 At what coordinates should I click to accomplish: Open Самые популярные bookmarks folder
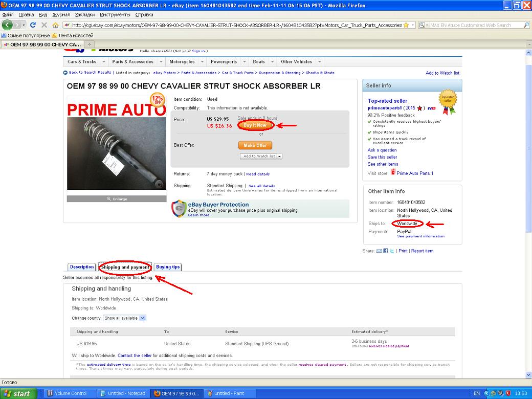[26, 36]
